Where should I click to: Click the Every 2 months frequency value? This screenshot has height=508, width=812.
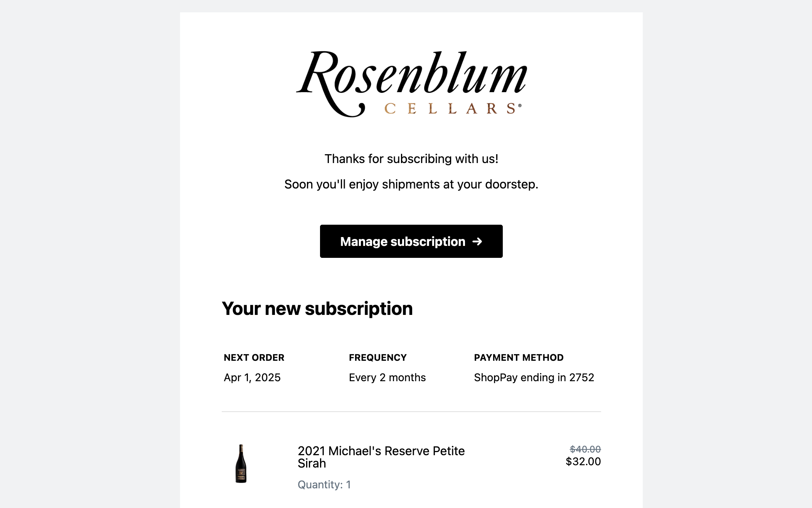point(387,377)
